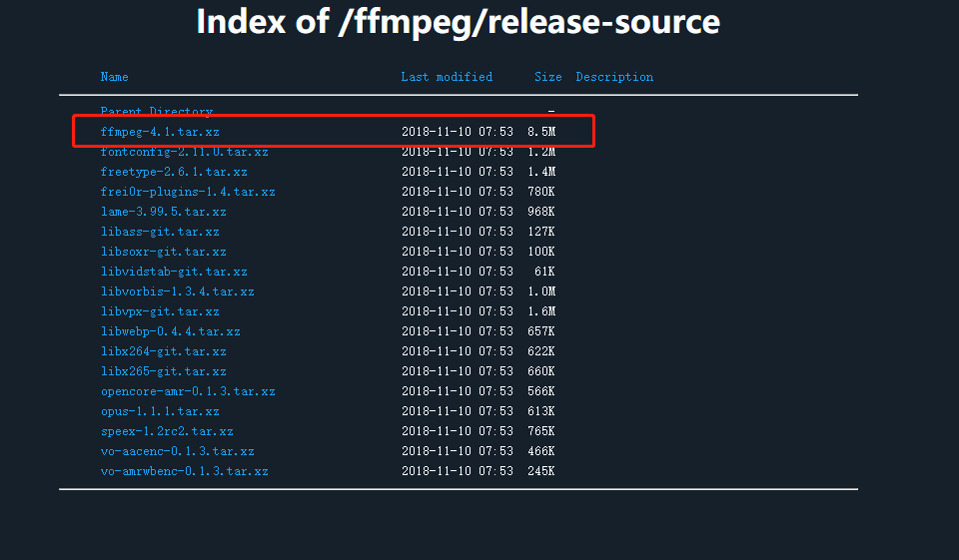
Task: Click the page title Index of /ffmpeg/release-source
Action: [459, 22]
